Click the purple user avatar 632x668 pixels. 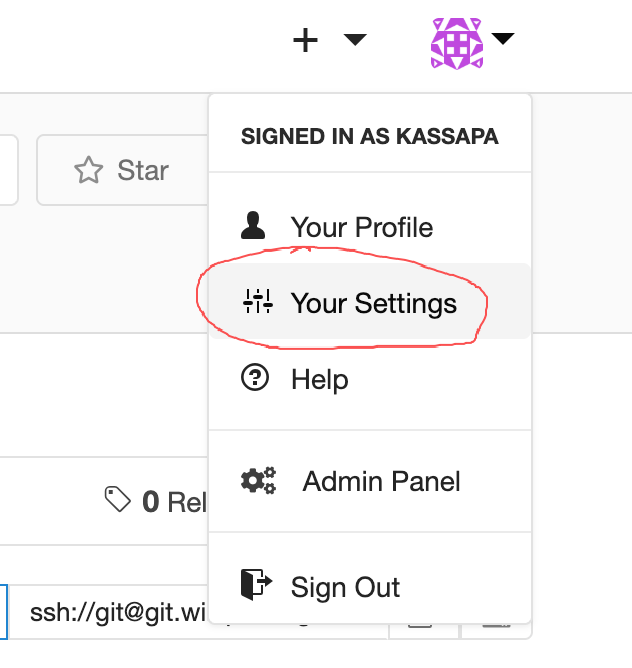click(456, 42)
